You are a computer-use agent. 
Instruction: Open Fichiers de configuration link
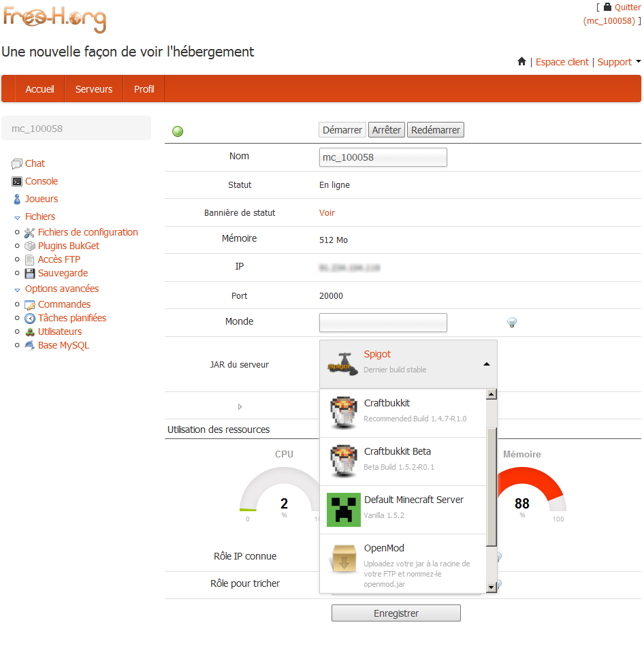click(88, 232)
